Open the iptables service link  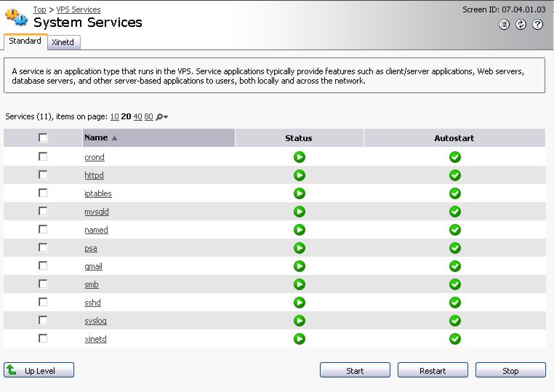pos(98,193)
